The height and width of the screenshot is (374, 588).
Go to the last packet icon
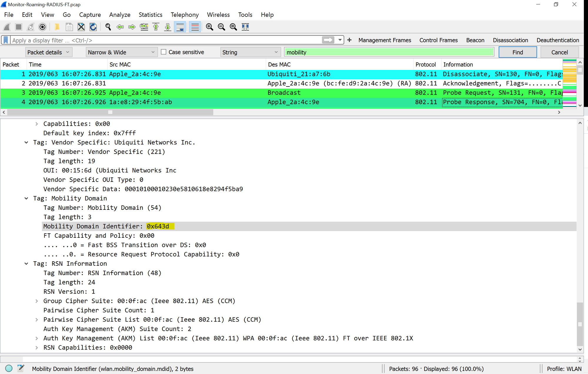168,27
